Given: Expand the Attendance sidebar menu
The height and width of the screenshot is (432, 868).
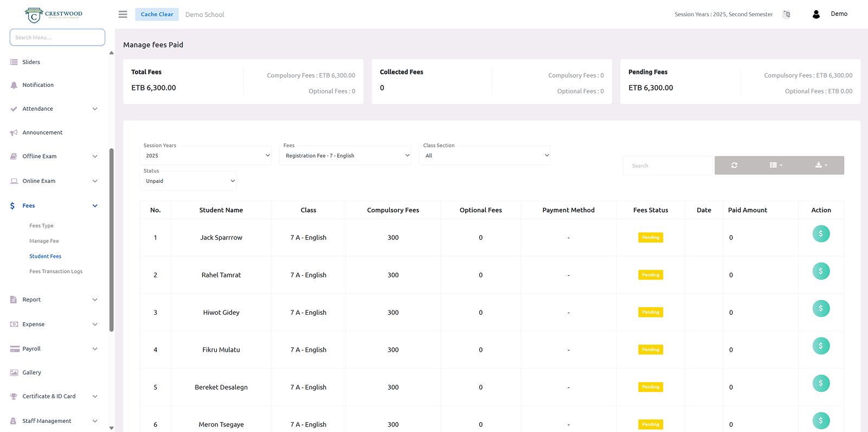Looking at the screenshot, I should click(x=54, y=109).
